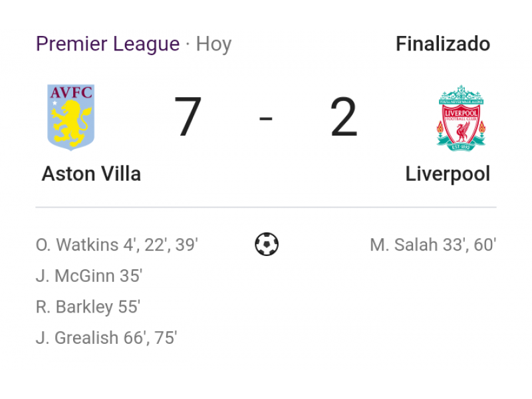Select O. Watkins scorer entry

click(117, 245)
